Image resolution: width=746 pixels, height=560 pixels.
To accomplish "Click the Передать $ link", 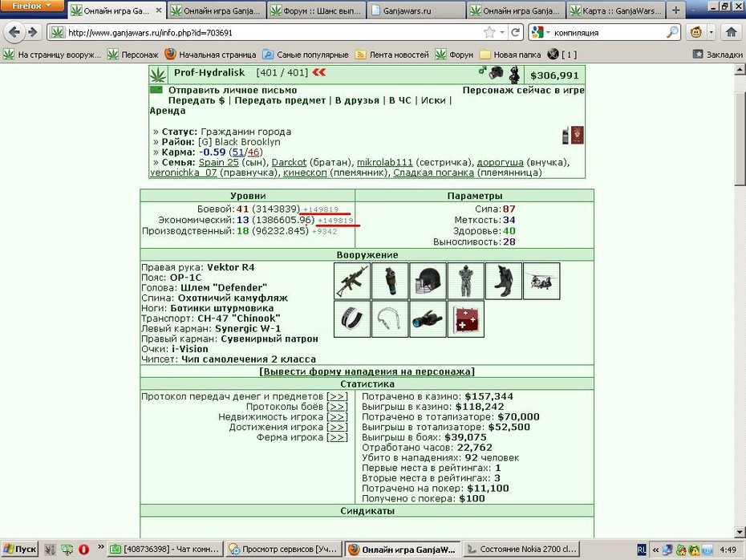I will tap(196, 100).
